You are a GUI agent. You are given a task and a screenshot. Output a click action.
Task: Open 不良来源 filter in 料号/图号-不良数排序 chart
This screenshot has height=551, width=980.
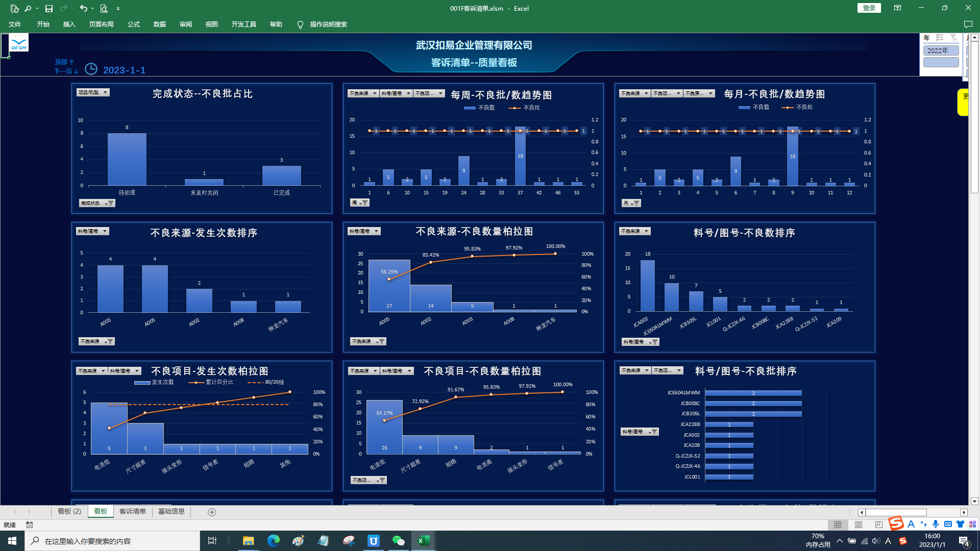click(635, 231)
